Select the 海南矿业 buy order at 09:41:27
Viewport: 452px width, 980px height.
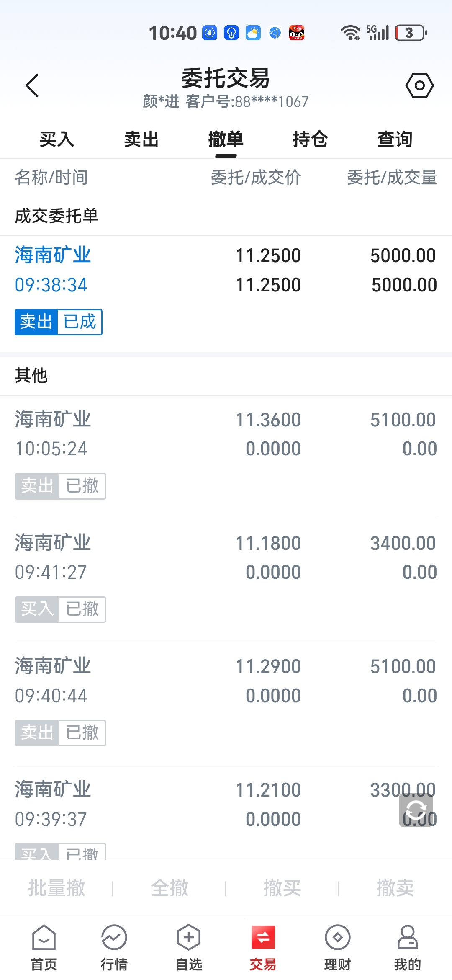click(x=226, y=581)
